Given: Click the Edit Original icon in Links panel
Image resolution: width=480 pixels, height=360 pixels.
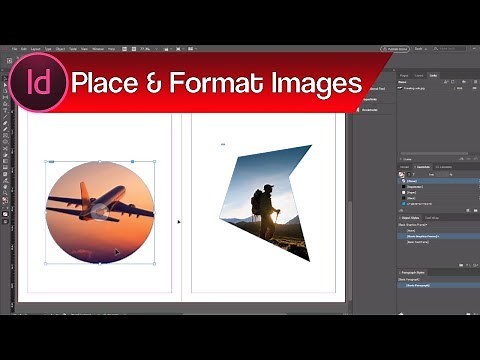Looking at the screenshot, I should pyautogui.click(x=475, y=159).
